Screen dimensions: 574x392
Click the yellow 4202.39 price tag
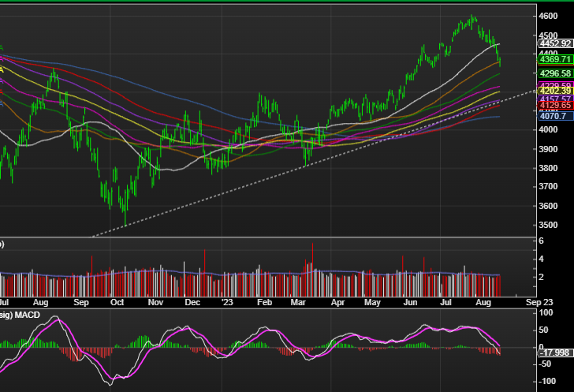tap(555, 91)
